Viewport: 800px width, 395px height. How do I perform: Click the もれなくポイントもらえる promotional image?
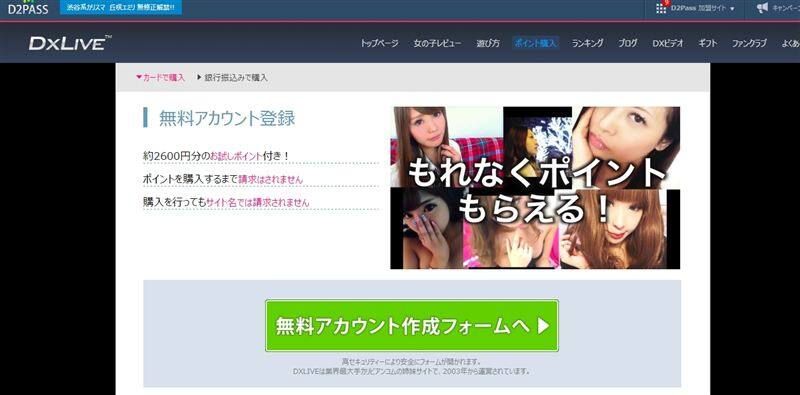tap(535, 188)
